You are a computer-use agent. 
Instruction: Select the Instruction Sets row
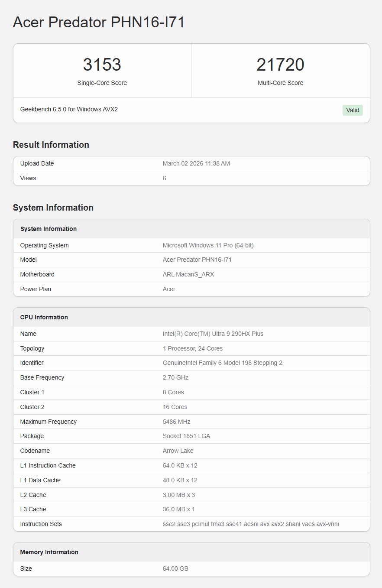(x=191, y=524)
